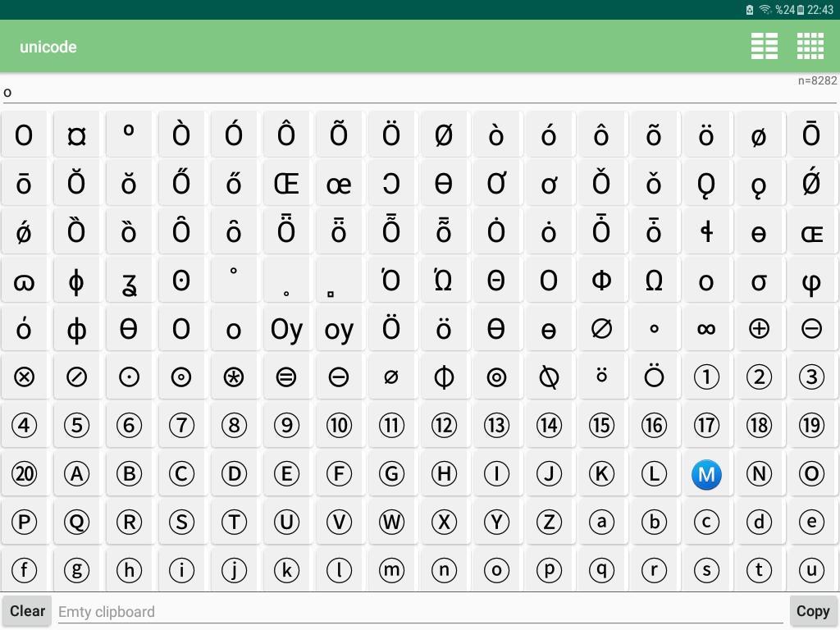Choose the empty set ∅ symbol
This screenshot has height=630, width=840.
[601, 329]
